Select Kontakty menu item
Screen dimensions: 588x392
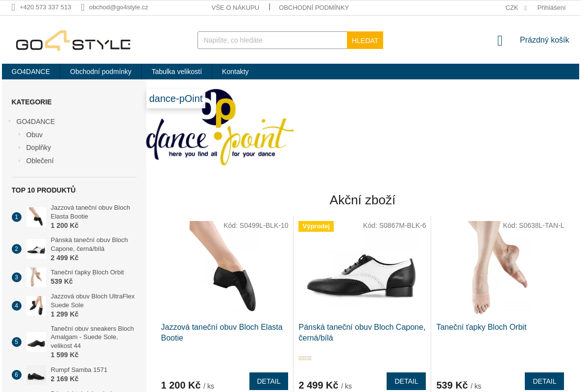tap(235, 72)
